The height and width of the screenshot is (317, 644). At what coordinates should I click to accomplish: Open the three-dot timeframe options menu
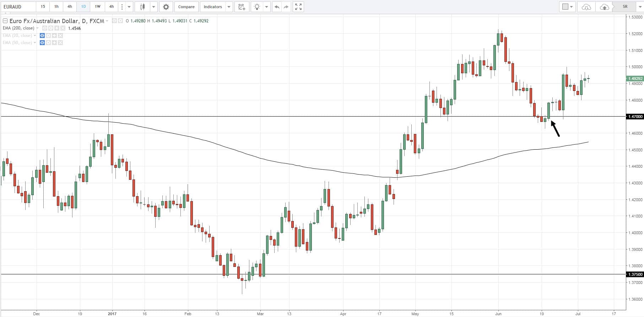point(122,7)
